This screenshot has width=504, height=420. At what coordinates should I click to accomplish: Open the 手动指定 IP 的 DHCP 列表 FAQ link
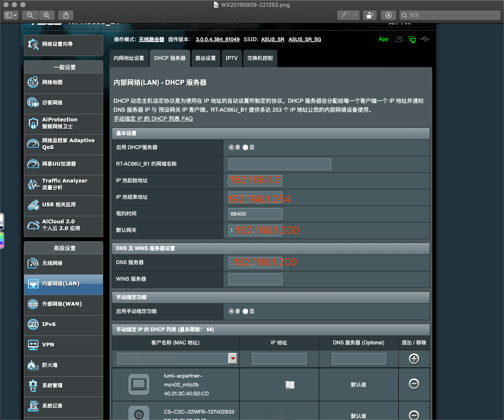click(153, 118)
